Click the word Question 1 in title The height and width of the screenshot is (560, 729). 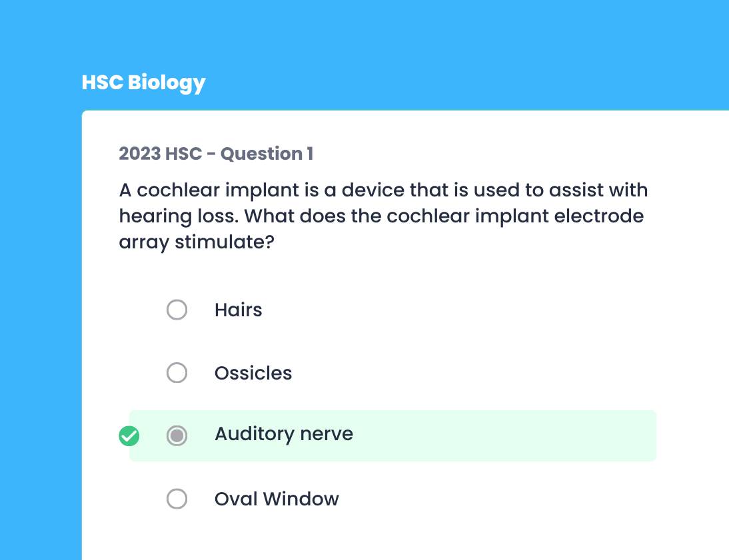click(267, 154)
